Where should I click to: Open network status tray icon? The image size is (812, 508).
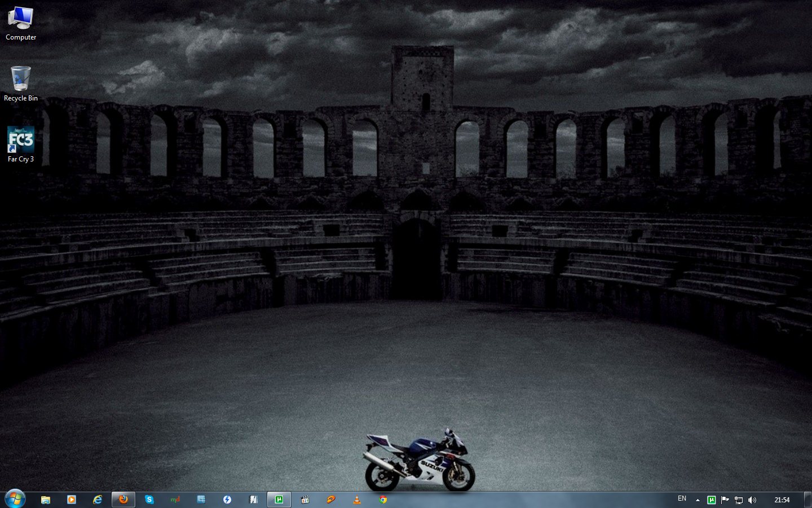pyautogui.click(x=738, y=500)
